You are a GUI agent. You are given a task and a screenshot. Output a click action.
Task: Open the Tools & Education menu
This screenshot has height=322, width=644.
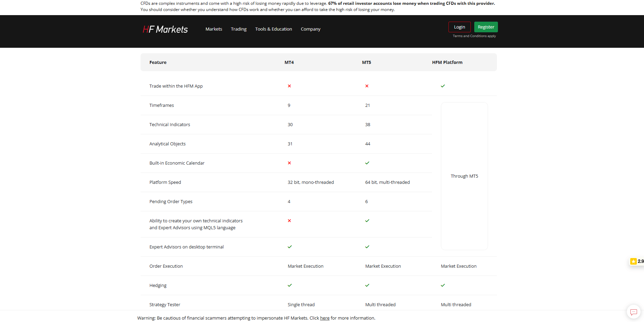tap(274, 29)
